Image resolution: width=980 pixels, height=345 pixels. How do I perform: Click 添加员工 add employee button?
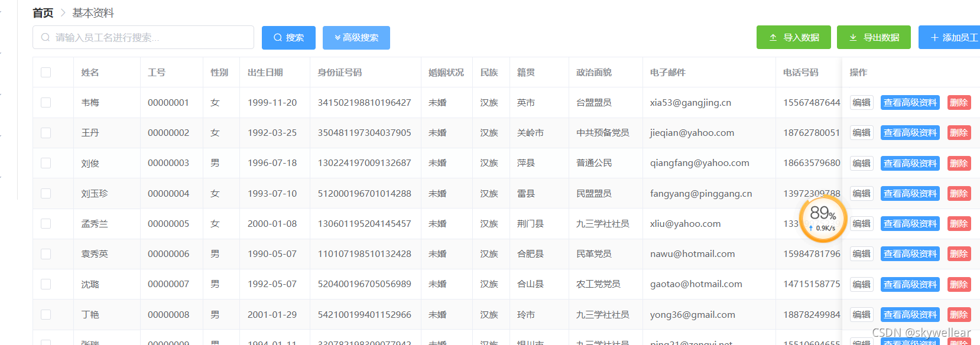pyautogui.click(x=949, y=37)
